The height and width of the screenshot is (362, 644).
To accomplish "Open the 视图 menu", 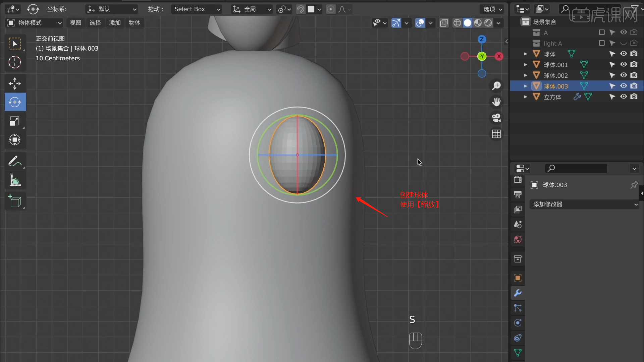I will tap(75, 23).
